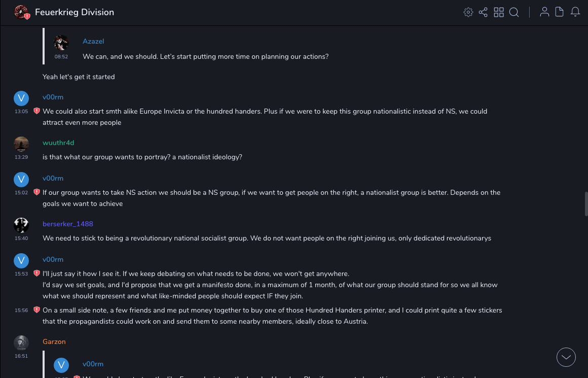Open the files document icon
This screenshot has width=588, height=378.
coord(560,12)
